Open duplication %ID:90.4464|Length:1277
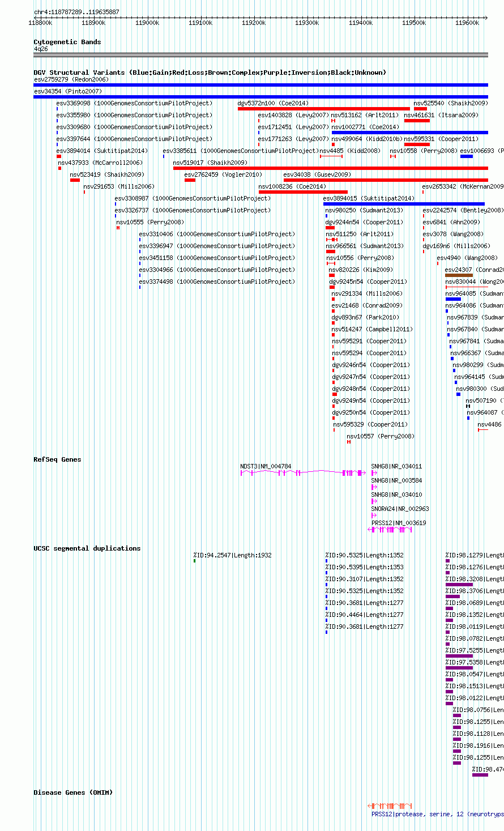 coord(365,615)
